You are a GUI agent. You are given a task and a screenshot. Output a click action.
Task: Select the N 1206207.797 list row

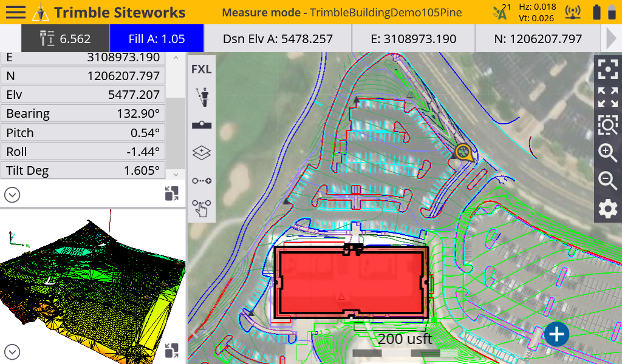(83, 76)
